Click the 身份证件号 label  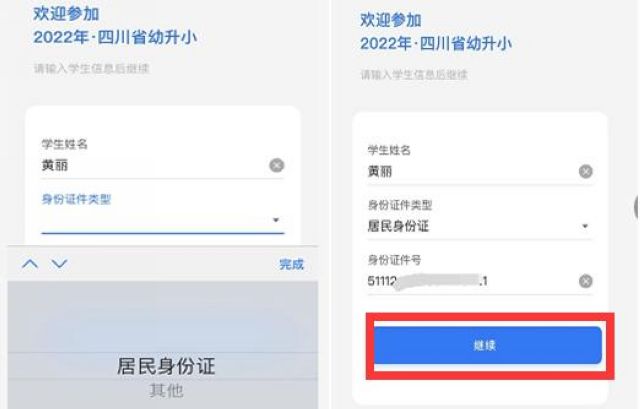(x=394, y=260)
